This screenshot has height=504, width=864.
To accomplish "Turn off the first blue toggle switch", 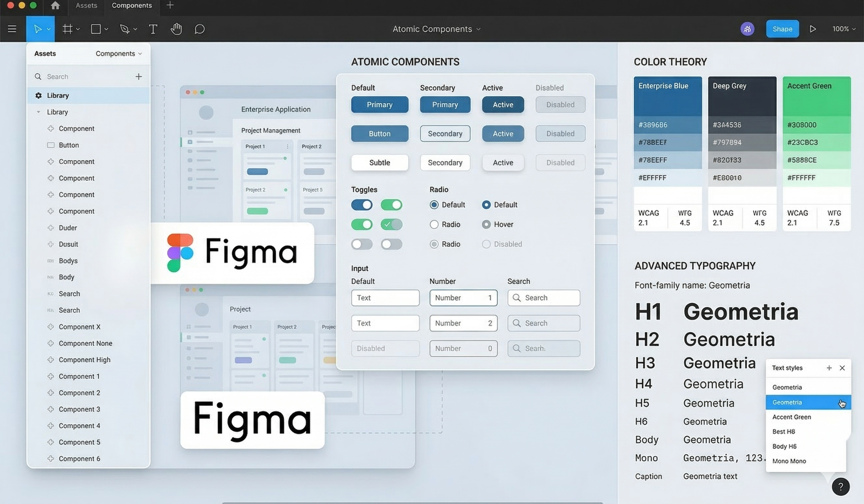I will 362,205.
